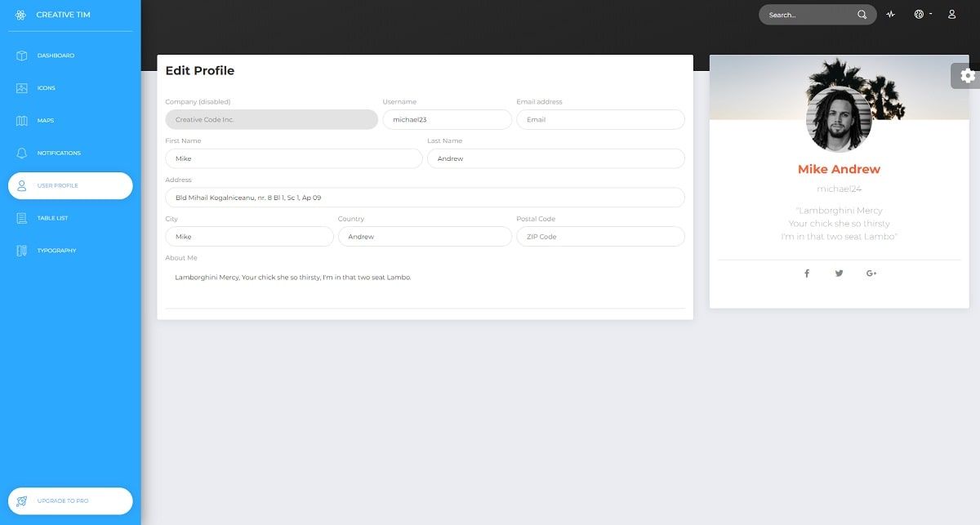Expand the globe language dropdown in navbar

coord(919,14)
